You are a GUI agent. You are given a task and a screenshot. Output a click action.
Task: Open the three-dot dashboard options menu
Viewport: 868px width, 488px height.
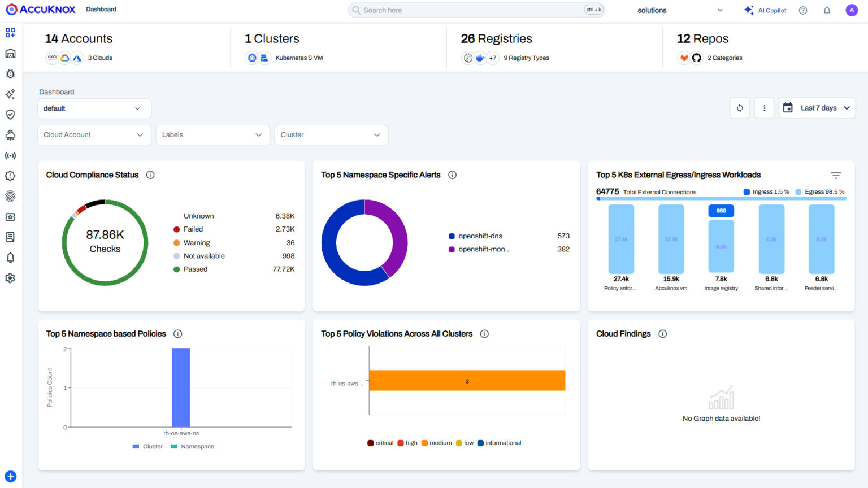[764, 108]
